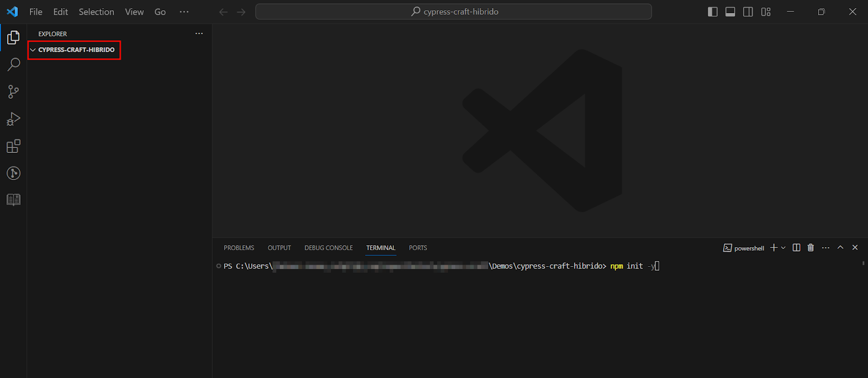The image size is (868, 378).
Task: Open the Edit menu
Action: pyautogui.click(x=61, y=11)
